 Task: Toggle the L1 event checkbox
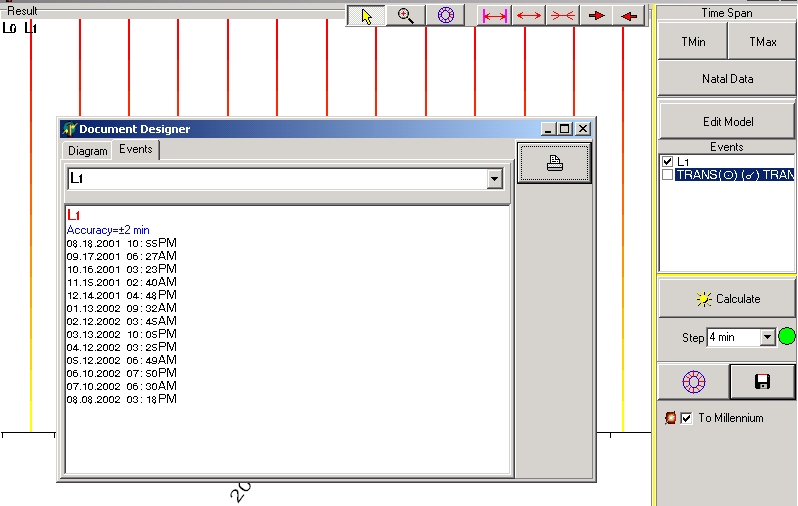668,162
